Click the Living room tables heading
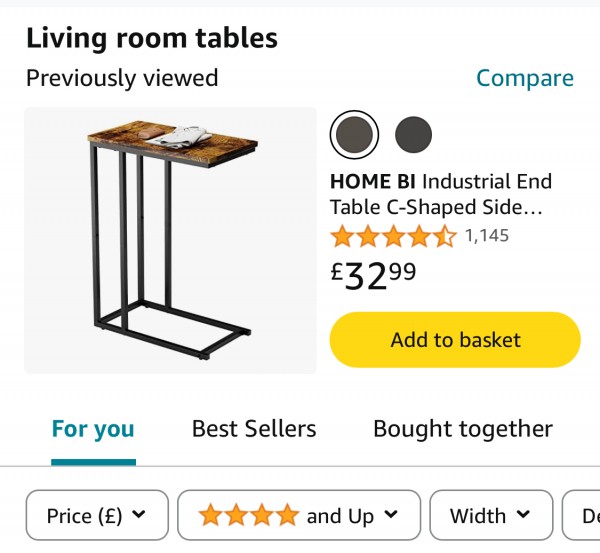 tap(152, 38)
